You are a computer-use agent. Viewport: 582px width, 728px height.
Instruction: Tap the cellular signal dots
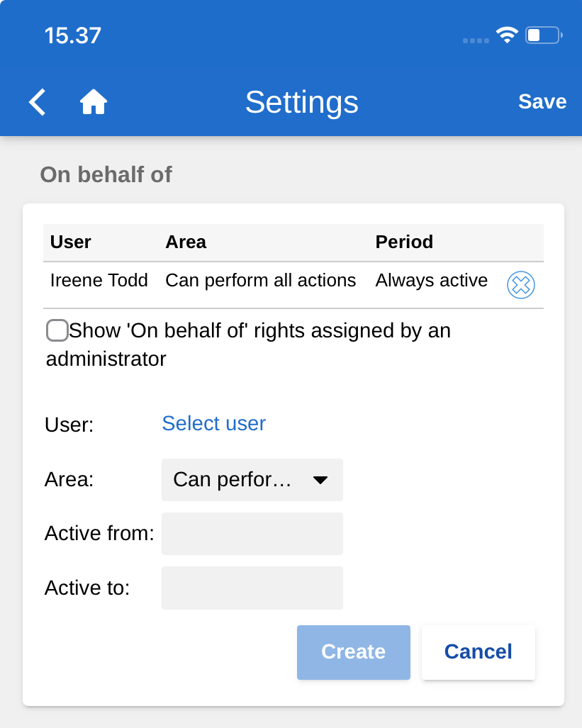476,40
